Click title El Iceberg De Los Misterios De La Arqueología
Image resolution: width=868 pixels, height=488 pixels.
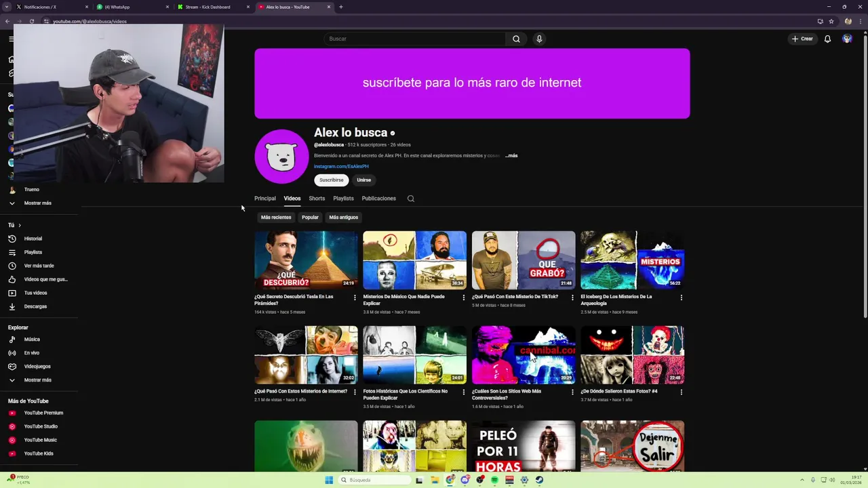pyautogui.click(x=616, y=300)
